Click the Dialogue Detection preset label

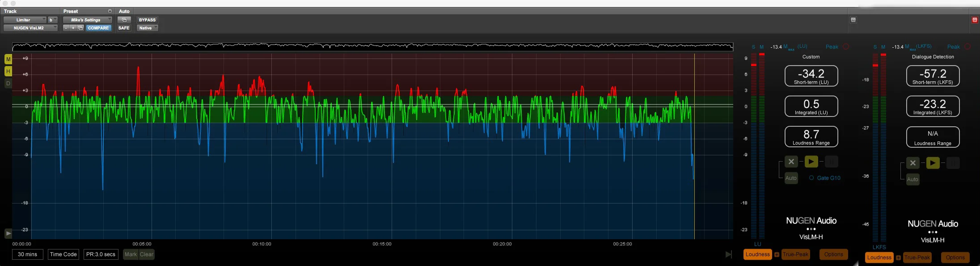tap(933, 57)
